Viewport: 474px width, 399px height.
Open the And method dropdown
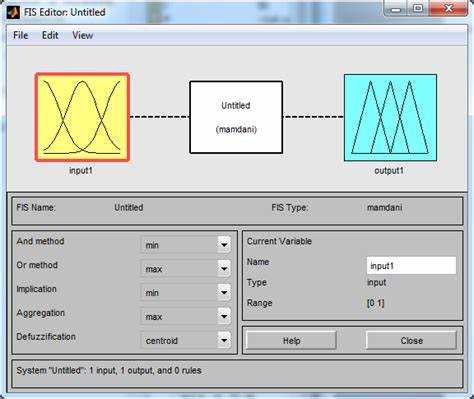tap(186, 245)
